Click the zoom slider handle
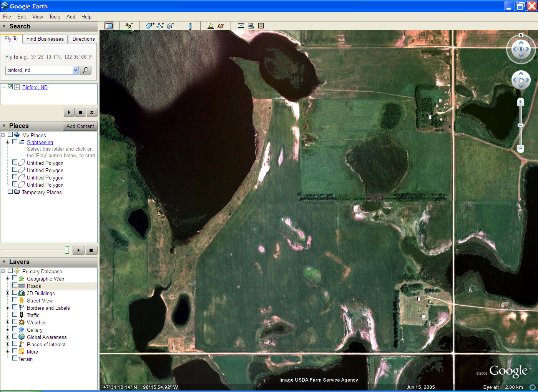 pos(521,125)
